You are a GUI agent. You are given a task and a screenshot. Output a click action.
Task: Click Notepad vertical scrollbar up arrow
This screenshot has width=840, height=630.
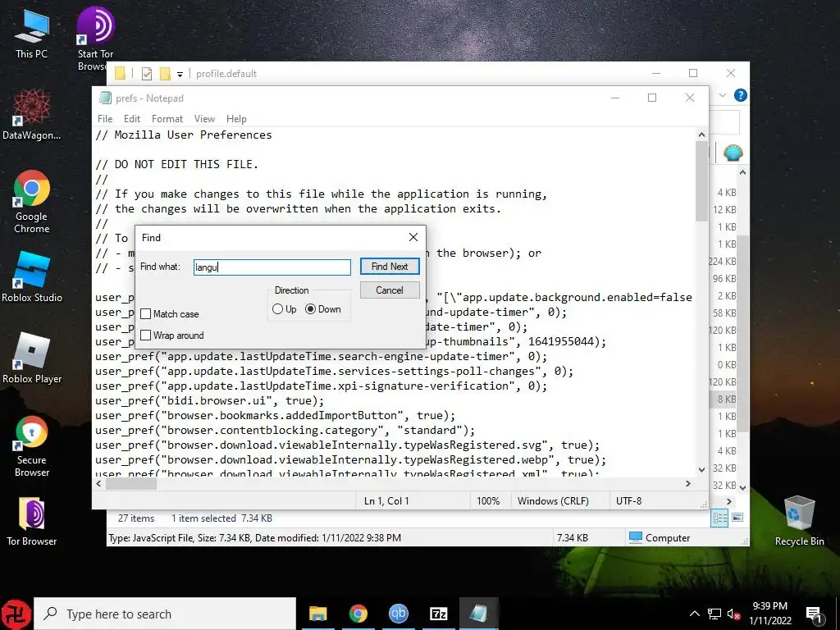[702, 135]
